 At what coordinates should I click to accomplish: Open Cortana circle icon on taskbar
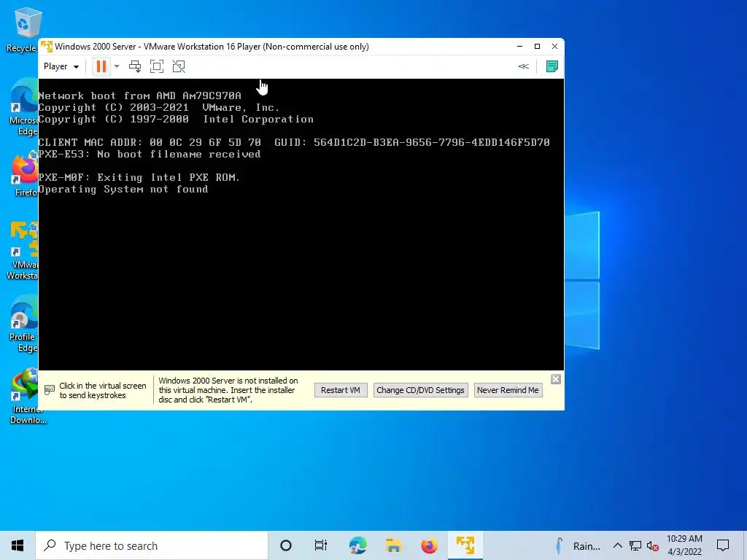286,545
